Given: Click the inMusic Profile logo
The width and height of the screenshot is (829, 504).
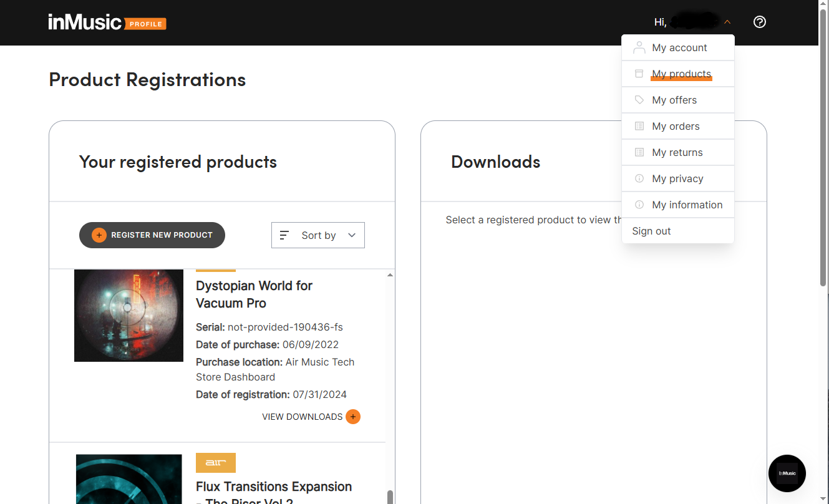Looking at the screenshot, I should (x=107, y=22).
